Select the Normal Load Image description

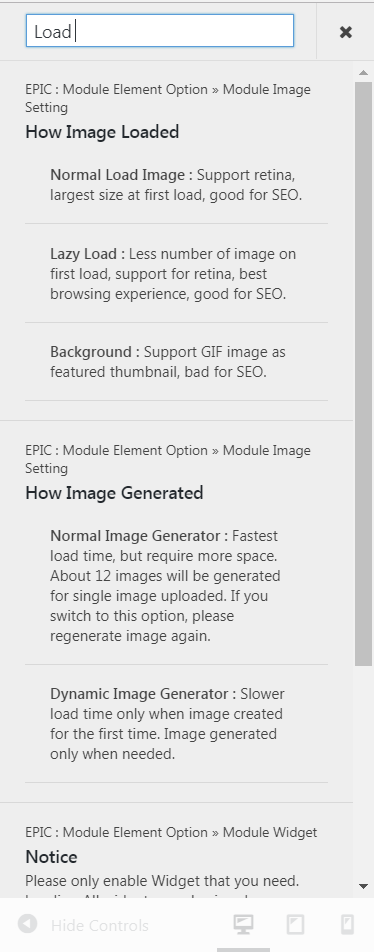click(x=176, y=185)
